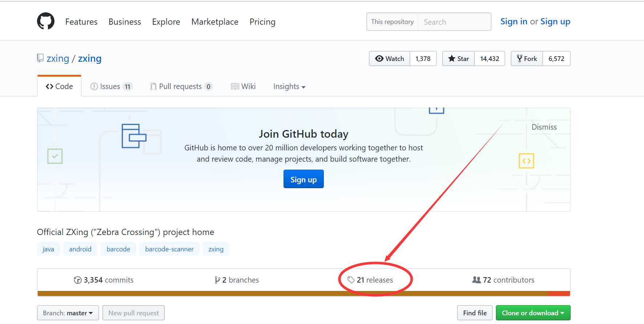Screen dimensions: 644x324
Task: Click the Find file button
Action: coord(475,313)
